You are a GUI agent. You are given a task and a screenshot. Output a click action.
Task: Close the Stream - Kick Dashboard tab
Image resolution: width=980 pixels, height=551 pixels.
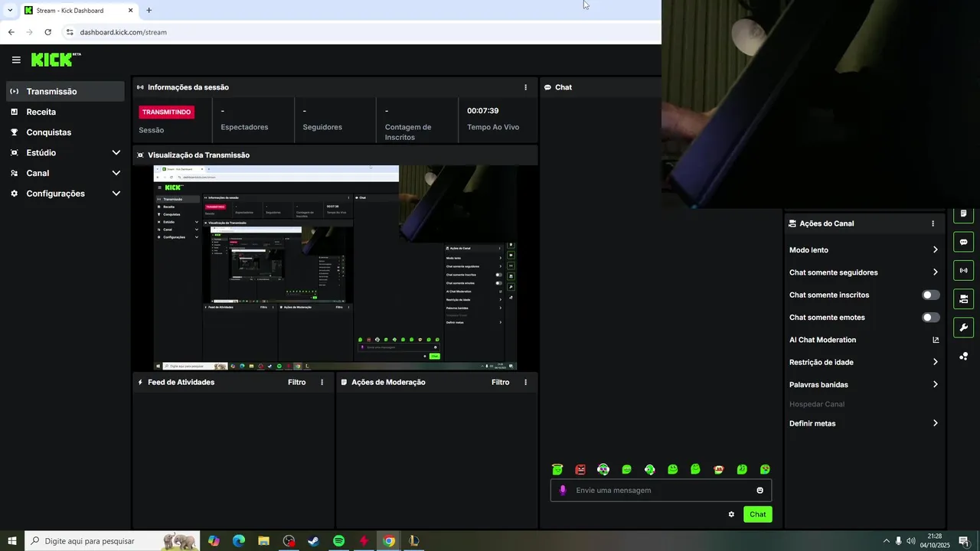(130, 11)
